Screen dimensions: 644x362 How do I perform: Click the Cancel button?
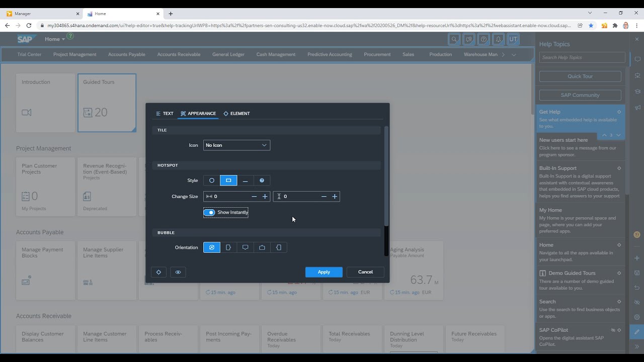pos(365,272)
